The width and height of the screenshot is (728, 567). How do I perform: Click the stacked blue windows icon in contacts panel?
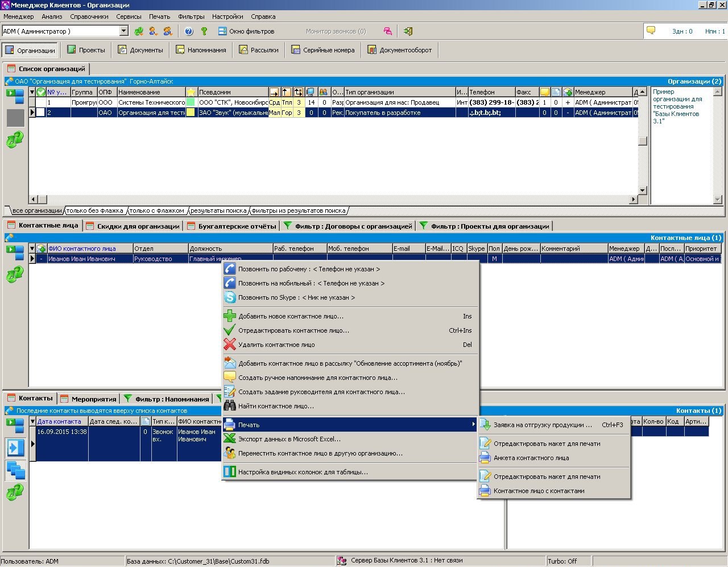tap(15, 470)
